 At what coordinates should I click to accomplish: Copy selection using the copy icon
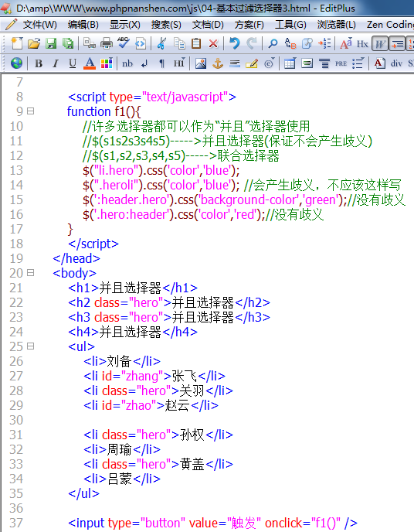(x=179, y=43)
